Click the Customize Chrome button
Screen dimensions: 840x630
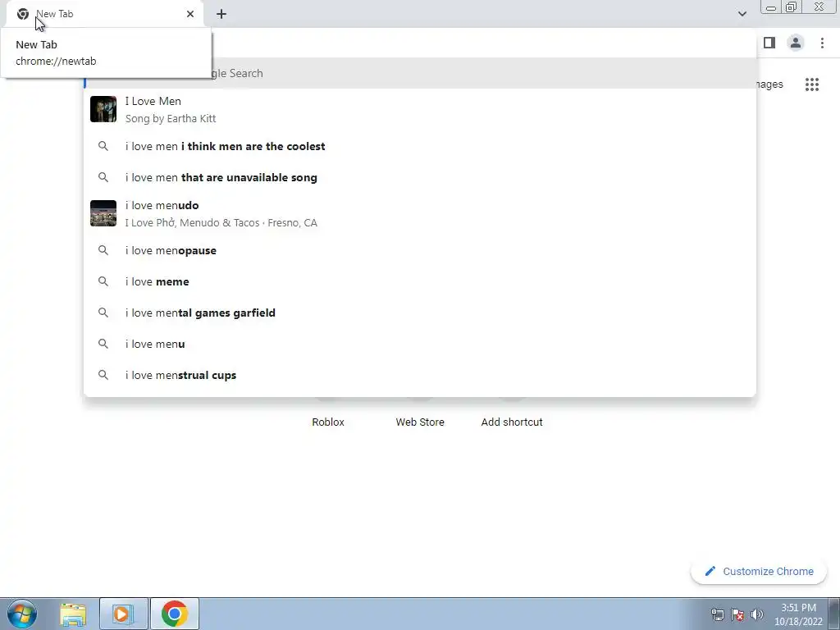tap(759, 572)
